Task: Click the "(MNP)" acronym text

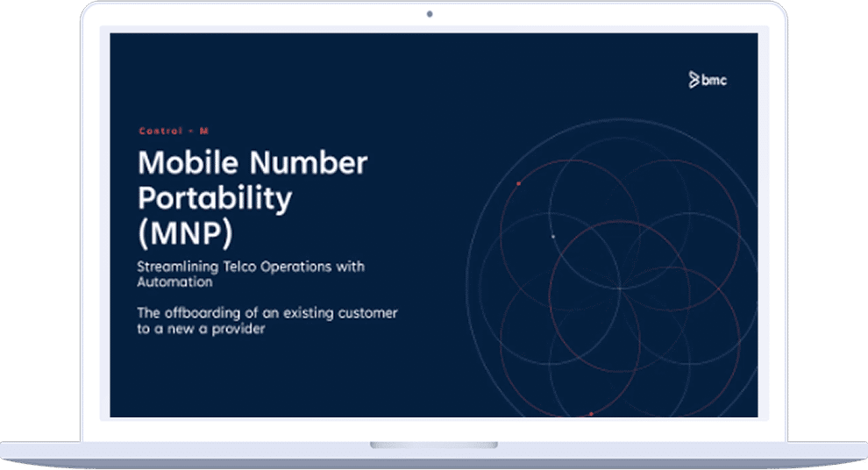Action: tap(186, 234)
